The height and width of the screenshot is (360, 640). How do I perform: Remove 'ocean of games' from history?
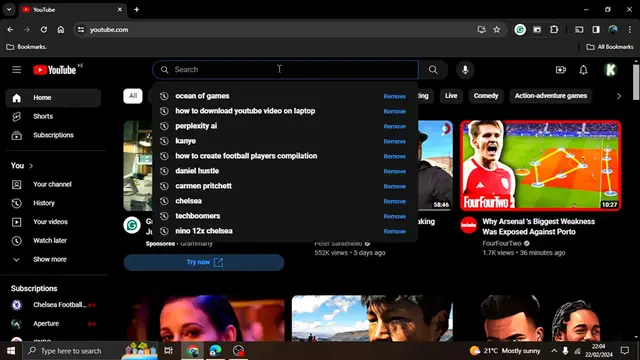pyautogui.click(x=394, y=96)
